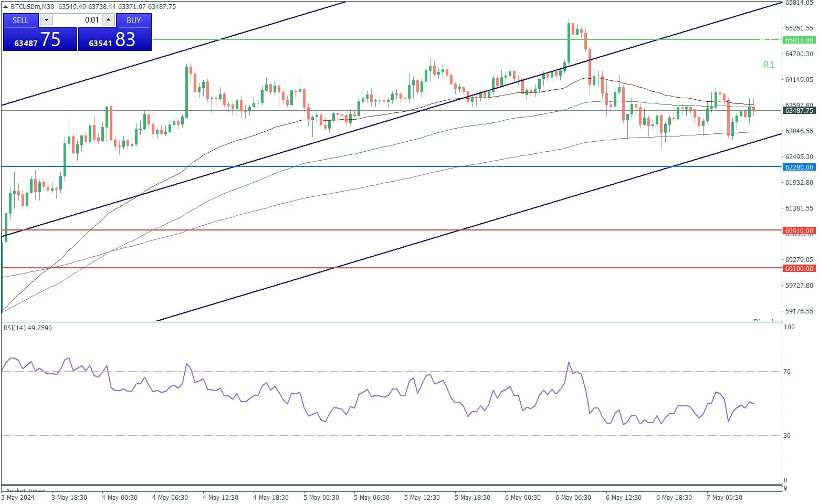This screenshot has width=819, height=504.
Task: Click the RSI level 30 label
Action: coord(787,436)
